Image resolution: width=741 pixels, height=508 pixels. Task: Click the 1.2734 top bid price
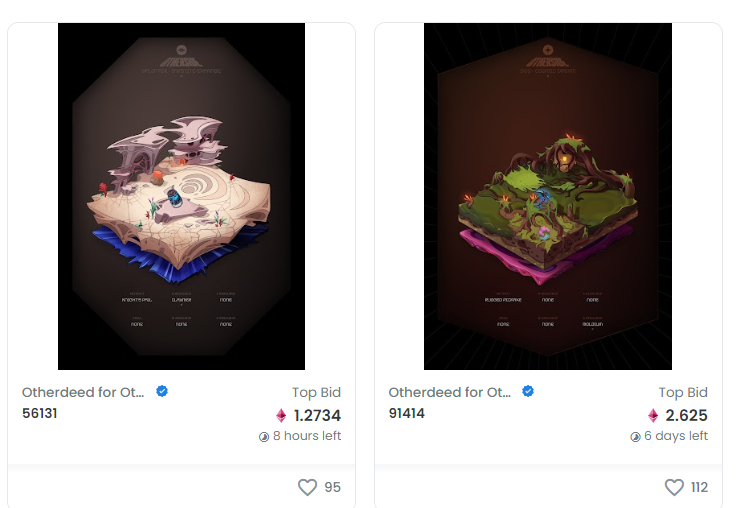[x=317, y=415]
